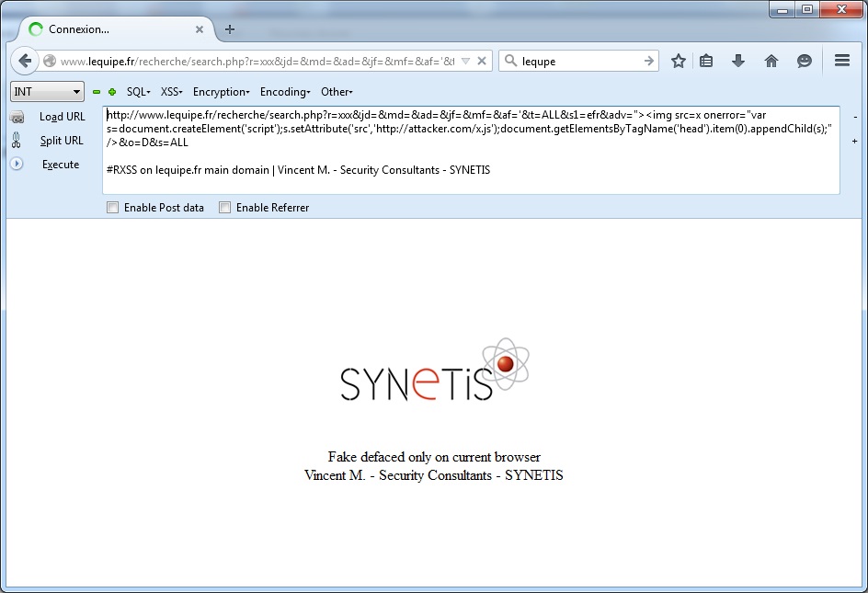Open the INT dropdown in HackBar
868x593 pixels.
point(47,91)
